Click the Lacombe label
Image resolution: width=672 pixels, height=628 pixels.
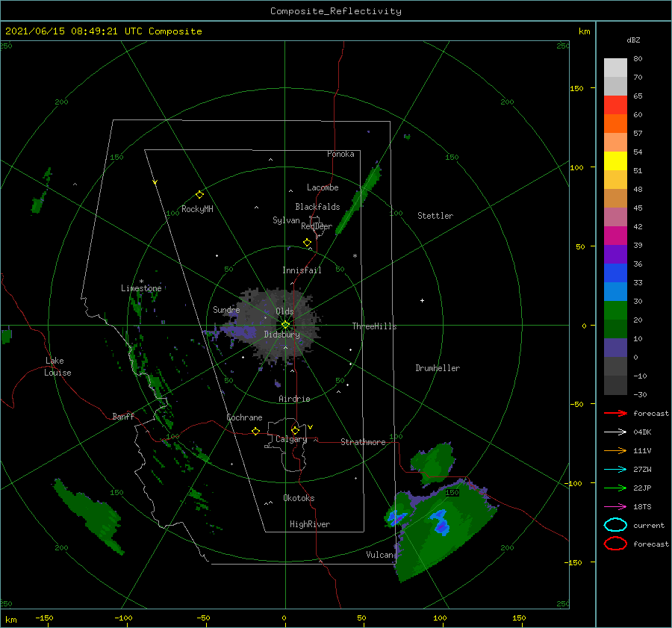point(323,187)
